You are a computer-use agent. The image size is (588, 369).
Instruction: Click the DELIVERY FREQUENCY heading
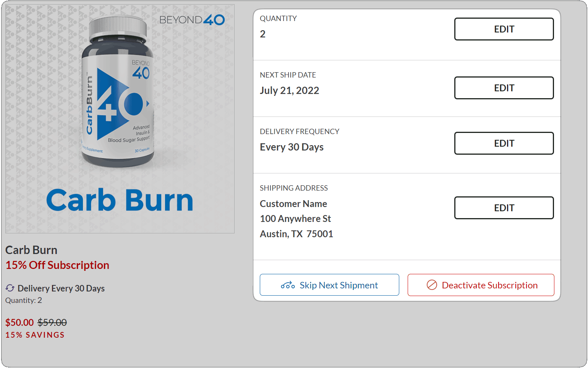click(300, 131)
